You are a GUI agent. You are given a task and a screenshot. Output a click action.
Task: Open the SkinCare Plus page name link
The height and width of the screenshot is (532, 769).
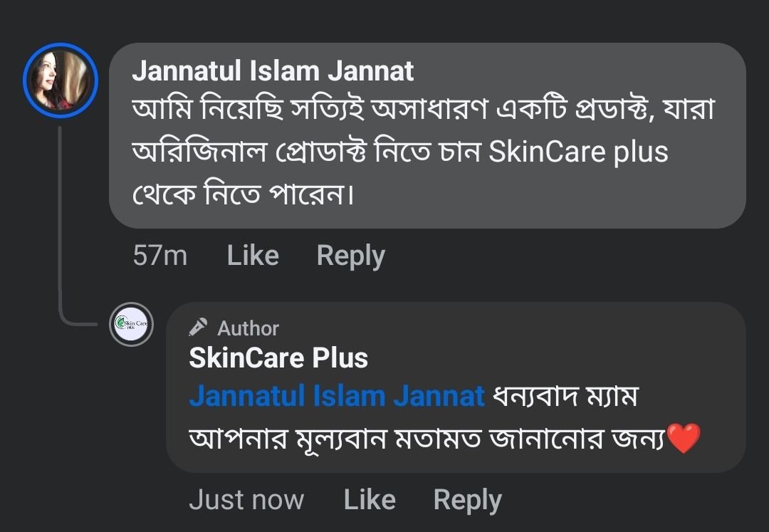pyautogui.click(x=278, y=358)
